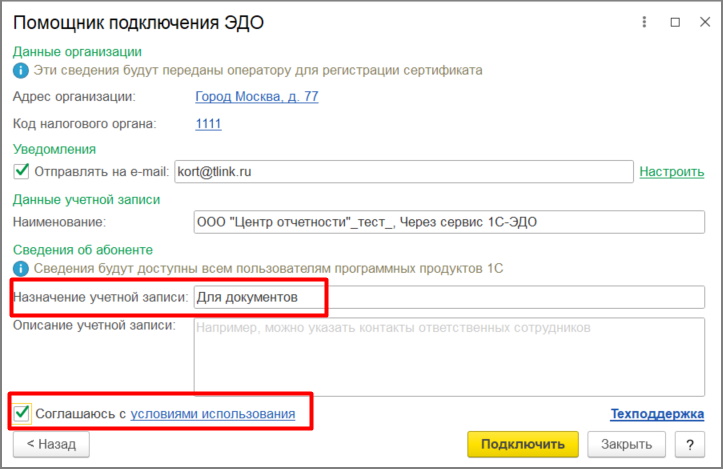Open the tax authority code link 1111

(208, 124)
